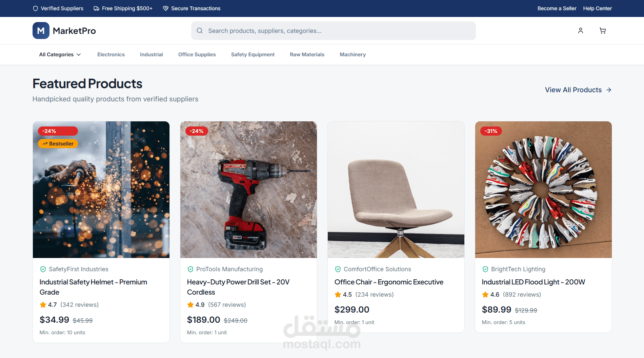
Task: Open the Safety Equipment category
Action: coord(253,55)
